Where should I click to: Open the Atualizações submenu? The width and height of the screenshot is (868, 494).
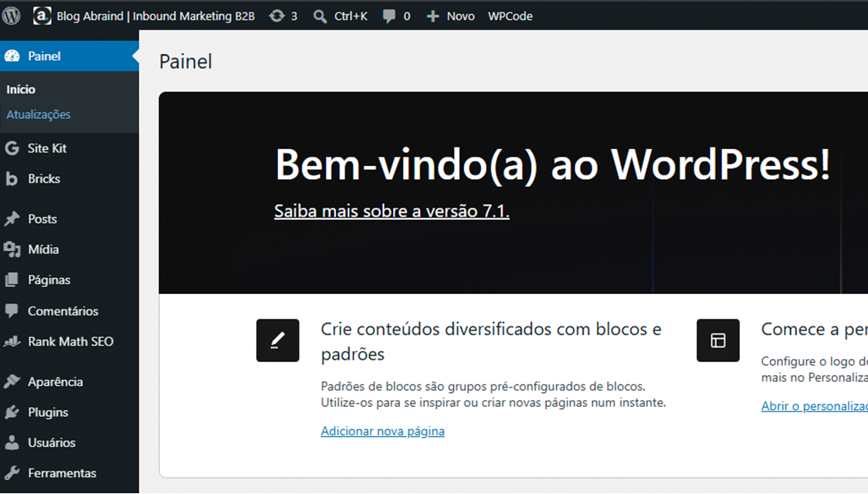coord(39,114)
